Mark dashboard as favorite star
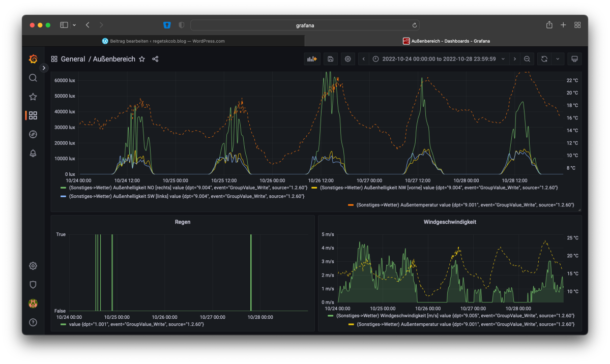Viewport: 610px width, 364px height. pyautogui.click(x=142, y=59)
